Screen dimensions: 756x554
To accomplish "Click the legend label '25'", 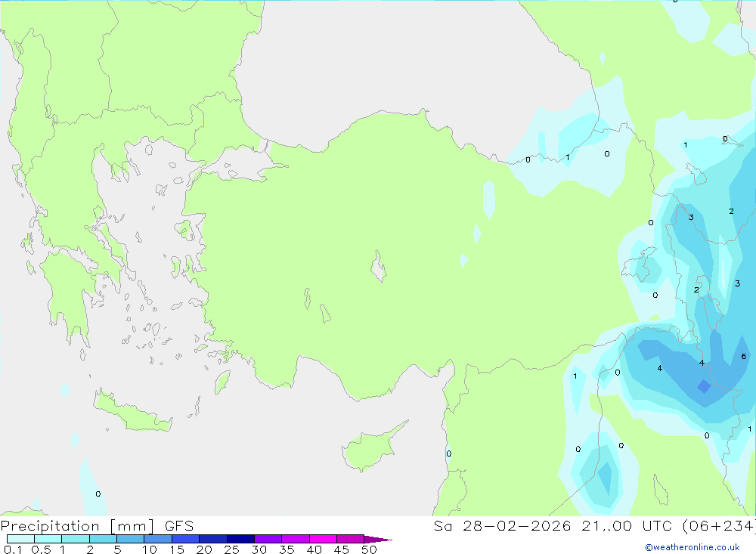I will 232,549.
